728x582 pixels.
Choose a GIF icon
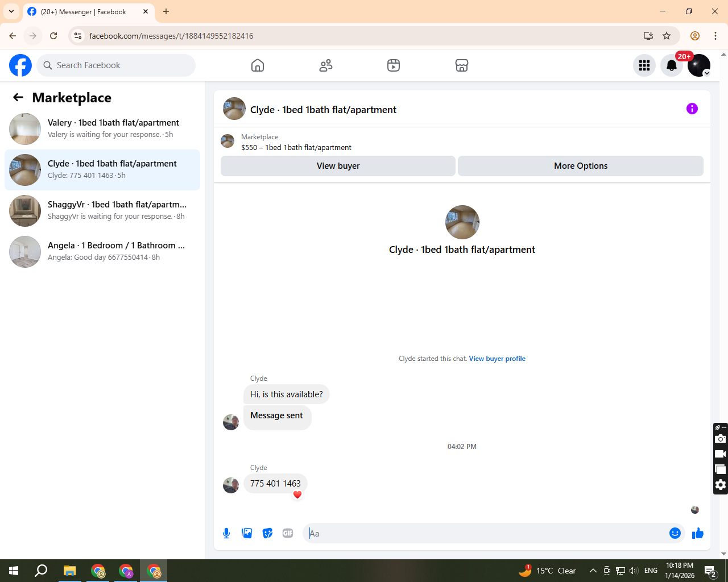click(288, 533)
